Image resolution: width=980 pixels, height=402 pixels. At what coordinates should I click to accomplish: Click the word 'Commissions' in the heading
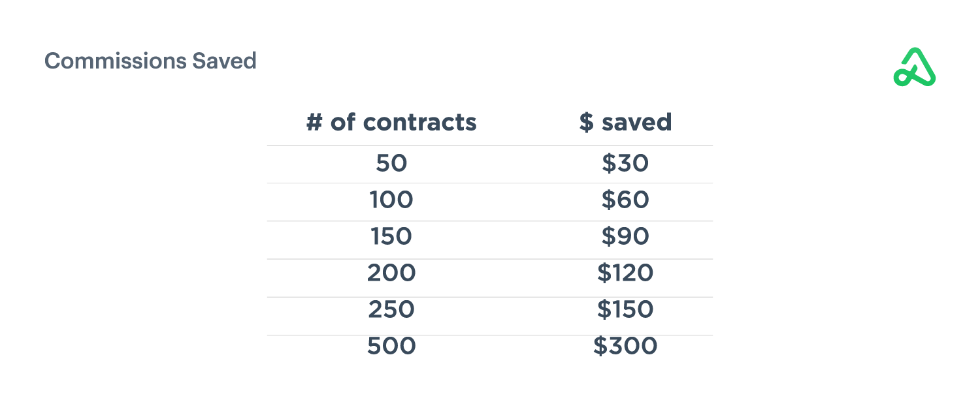click(115, 61)
